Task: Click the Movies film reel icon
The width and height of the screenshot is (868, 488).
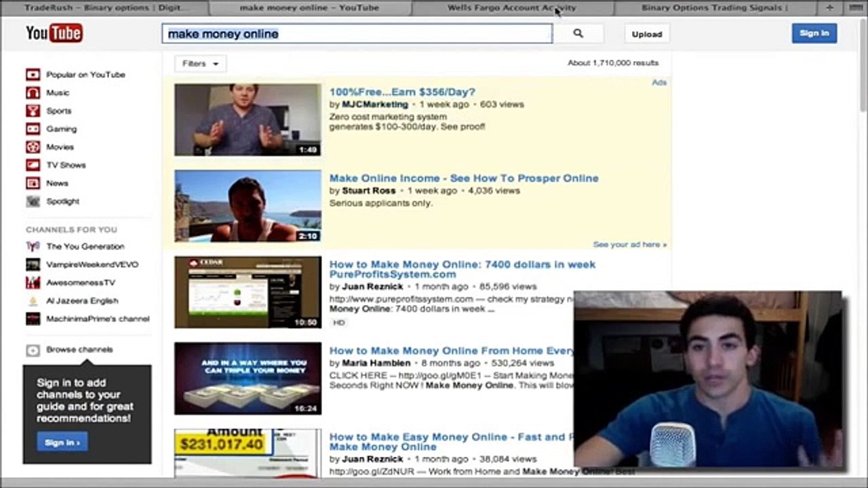Action: (33, 147)
